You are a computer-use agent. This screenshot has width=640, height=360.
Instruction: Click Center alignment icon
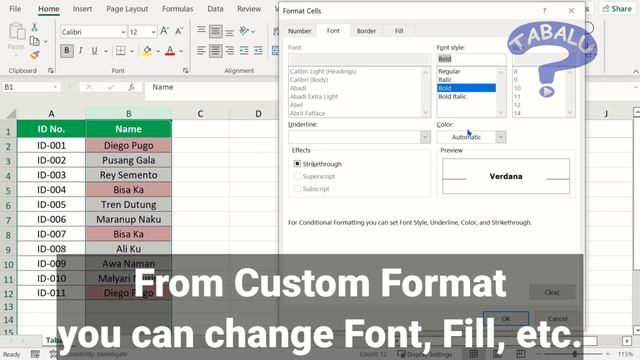coord(216,51)
